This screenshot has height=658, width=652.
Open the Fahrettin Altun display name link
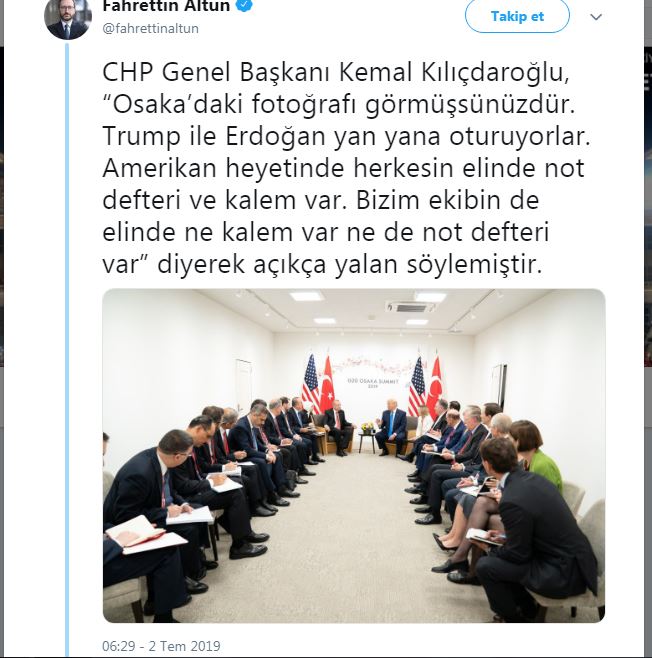click(166, 5)
